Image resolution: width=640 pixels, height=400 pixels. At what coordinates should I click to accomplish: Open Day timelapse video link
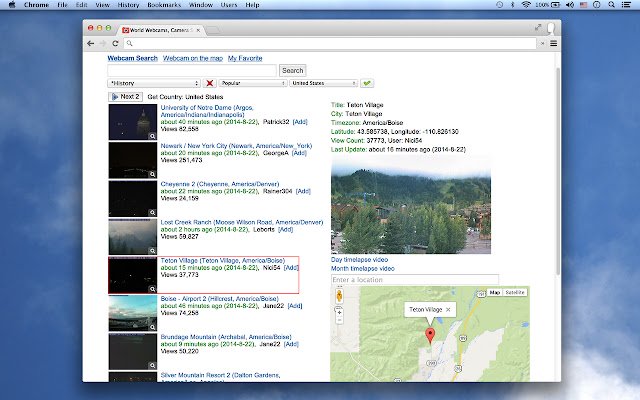(359, 260)
